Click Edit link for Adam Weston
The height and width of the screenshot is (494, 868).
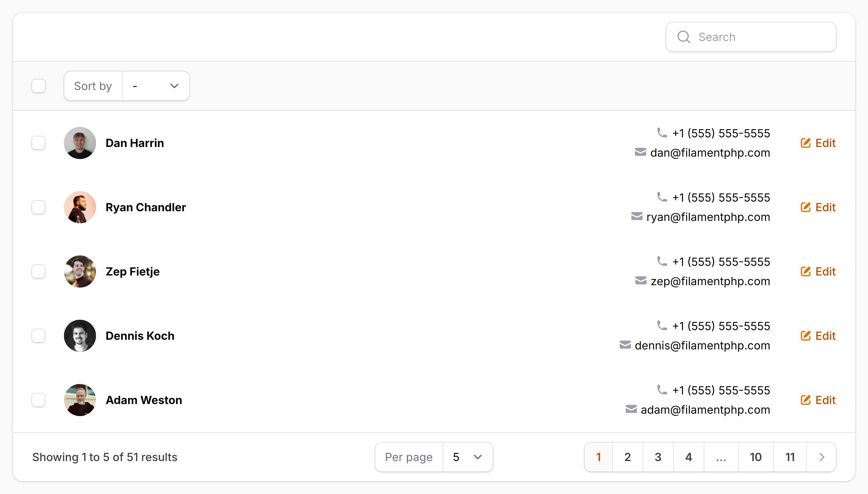[825, 400]
